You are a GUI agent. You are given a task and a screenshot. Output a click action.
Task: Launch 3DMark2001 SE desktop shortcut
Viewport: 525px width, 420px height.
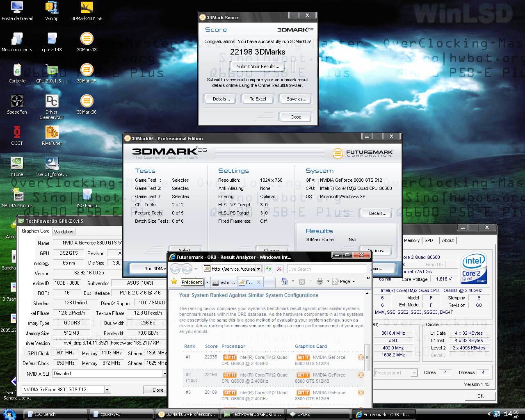click(x=87, y=11)
